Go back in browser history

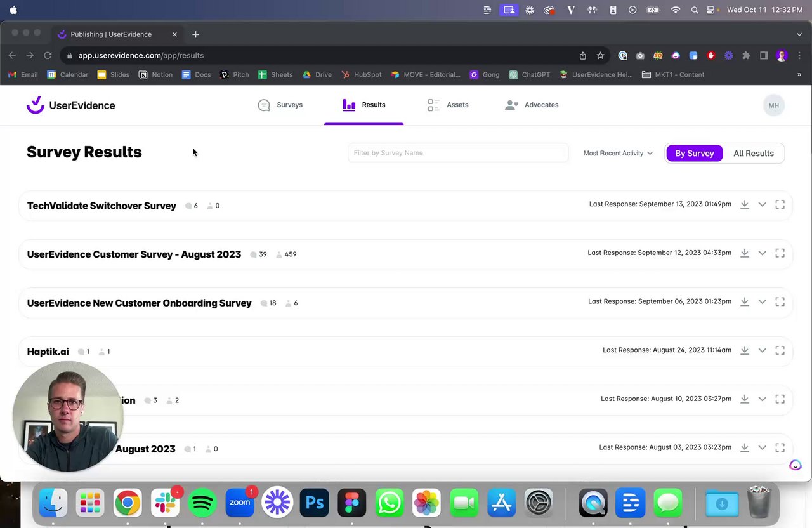tap(12, 55)
